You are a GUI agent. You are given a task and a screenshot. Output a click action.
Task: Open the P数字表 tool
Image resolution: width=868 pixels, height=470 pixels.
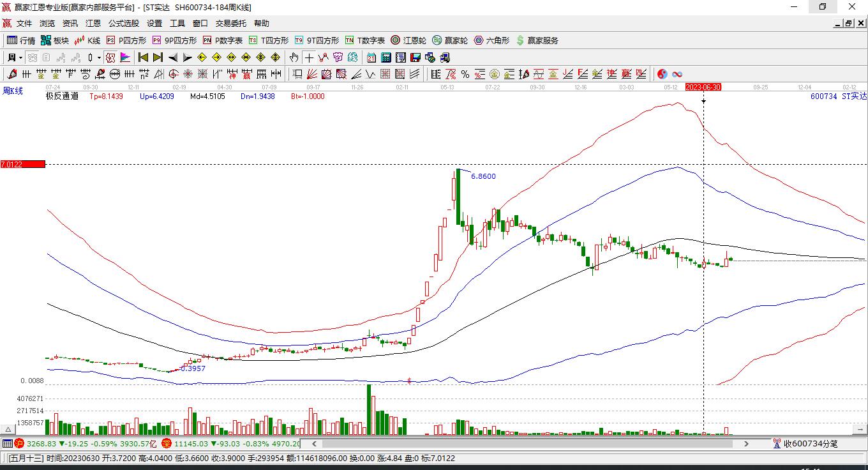[222, 40]
